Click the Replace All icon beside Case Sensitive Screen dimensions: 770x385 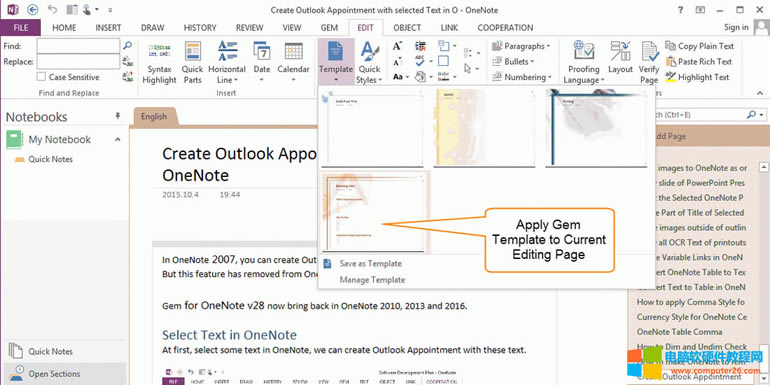click(x=127, y=77)
